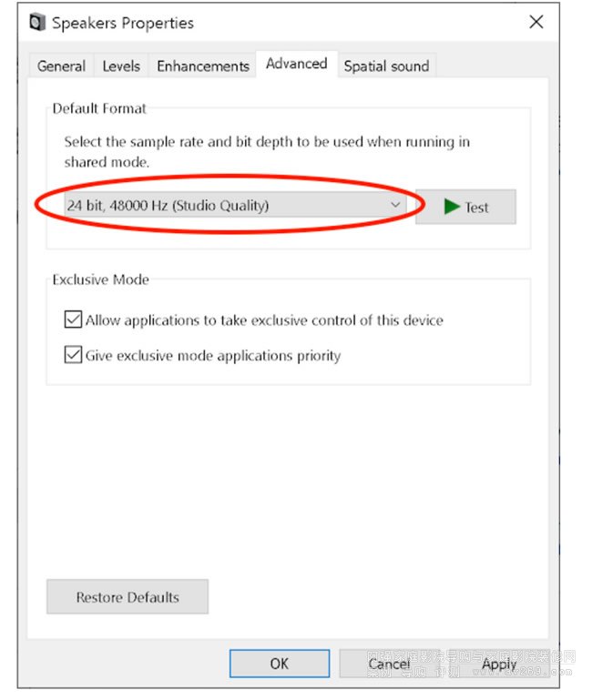Click the 'Give exclusive mode applications priority' label
This screenshot has height=700, width=592.
coord(213,355)
